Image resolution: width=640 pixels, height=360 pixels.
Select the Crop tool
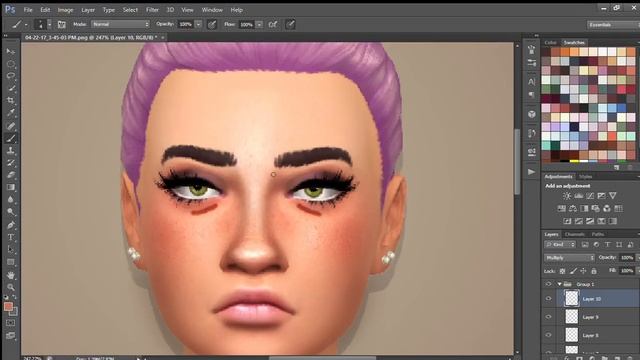point(11,100)
